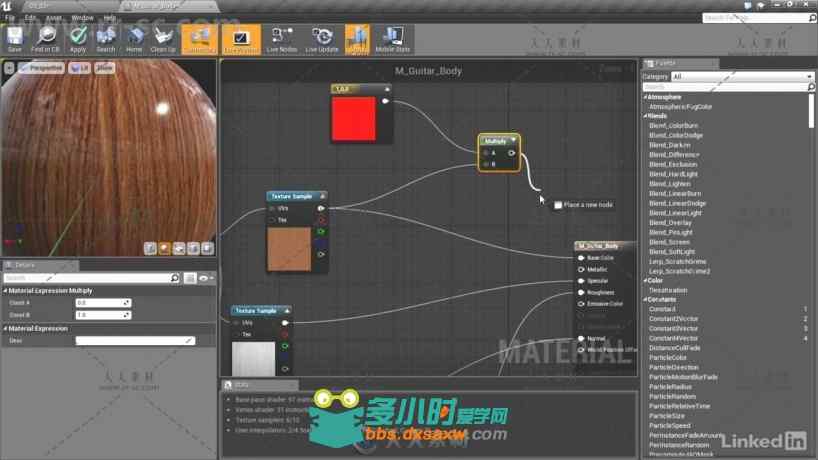Toggle the Stats toolbar button
818x460 pixels.
click(x=357, y=40)
